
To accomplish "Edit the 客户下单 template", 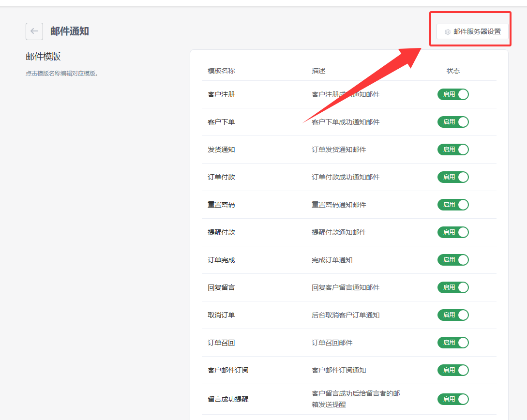I will pos(221,122).
